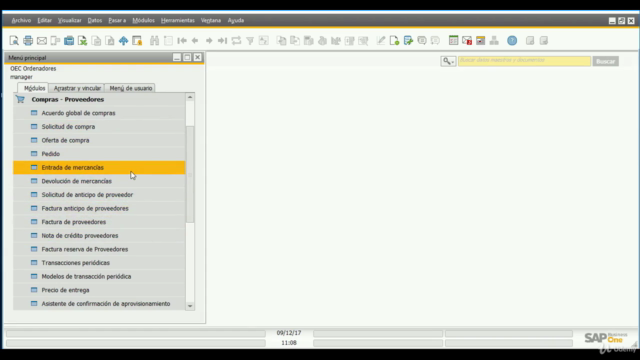
Task: Click the Refresh record toolbar icon
Action: coord(236,40)
